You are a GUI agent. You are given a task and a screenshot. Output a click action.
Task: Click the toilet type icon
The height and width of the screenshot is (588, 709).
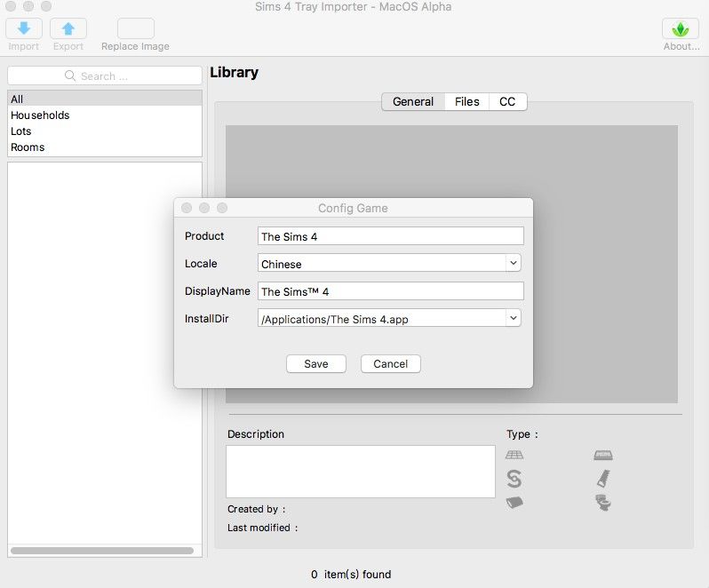[x=603, y=503]
